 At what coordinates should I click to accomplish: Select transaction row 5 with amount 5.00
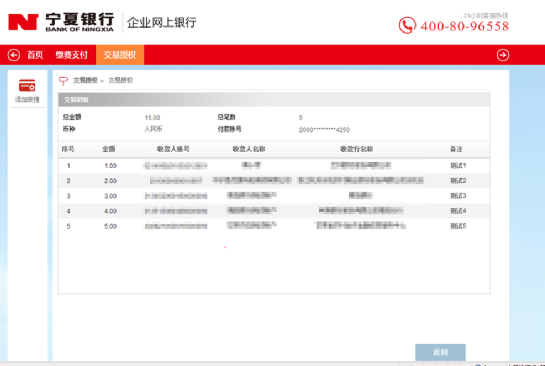coord(274,226)
